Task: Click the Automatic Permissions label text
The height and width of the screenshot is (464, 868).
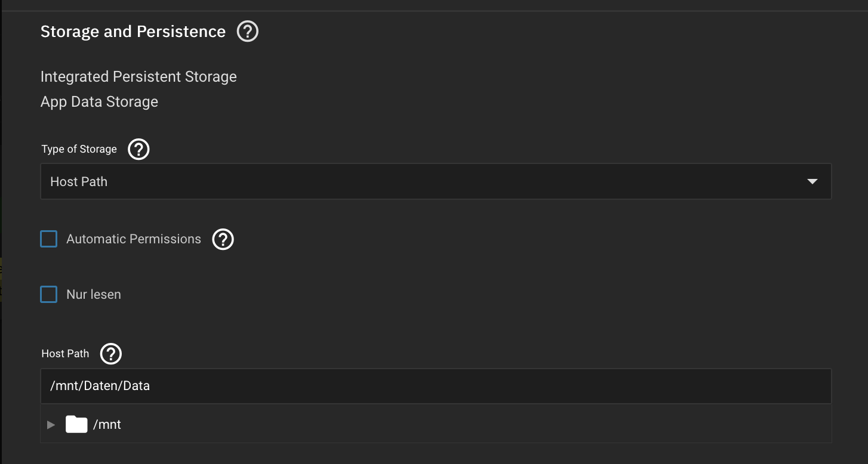Action: click(134, 239)
